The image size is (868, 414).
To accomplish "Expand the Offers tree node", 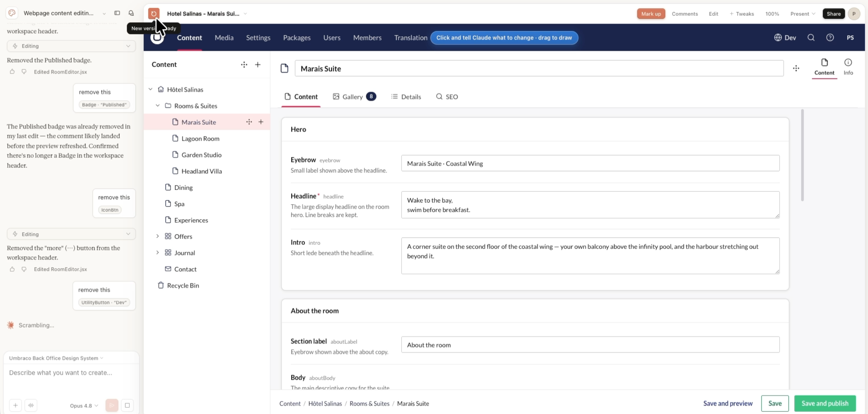I will pyautogui.click(x=157, y=236).
